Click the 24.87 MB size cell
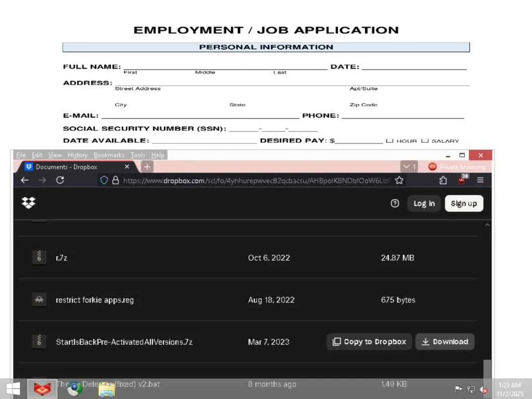Viewport: 532px width, 399px height. click(x=397, y=258)
